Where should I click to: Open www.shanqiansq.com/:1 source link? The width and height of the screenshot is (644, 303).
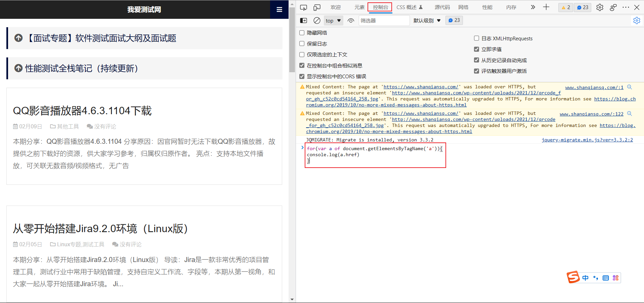click(594, 87)
